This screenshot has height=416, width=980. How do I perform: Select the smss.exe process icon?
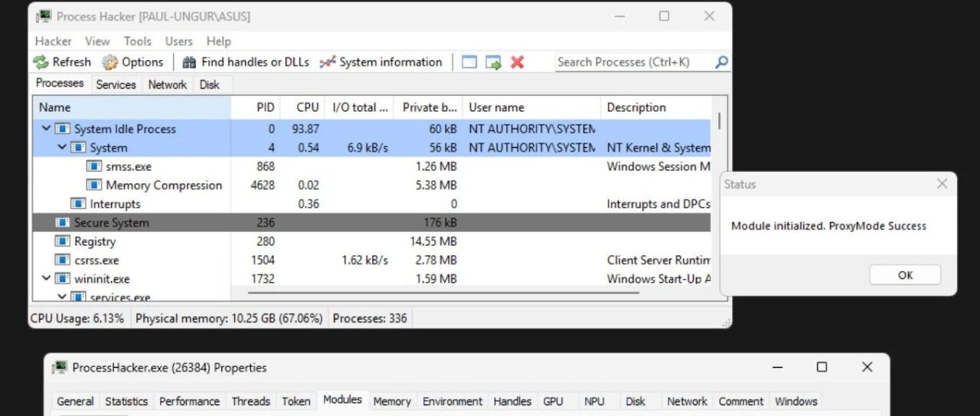pyautogui.click(x=93, y=166)
